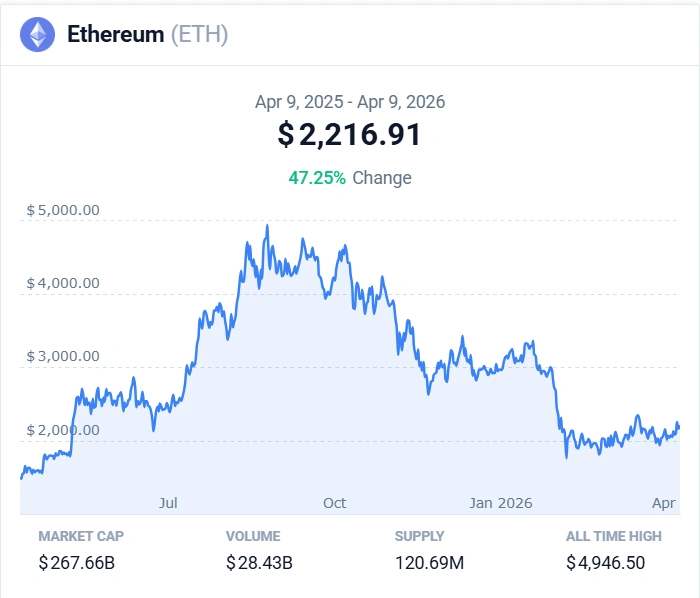
Task: Click the Ethereum diamond logo icon
Action: coord(38,35)
